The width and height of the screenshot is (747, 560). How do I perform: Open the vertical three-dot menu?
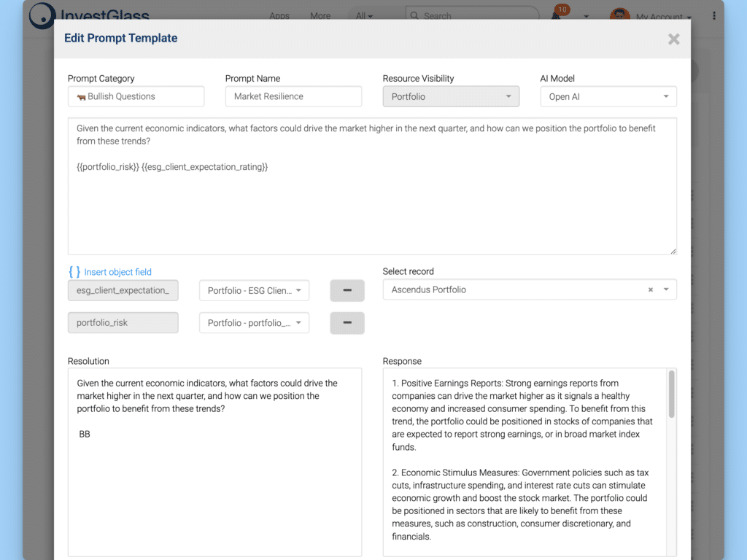click(713, 15)
